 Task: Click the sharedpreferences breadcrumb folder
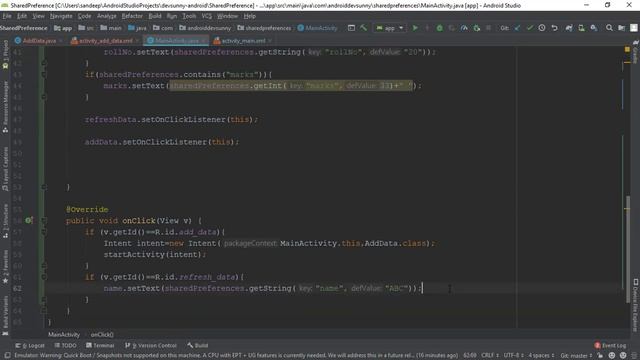[264, 28]
